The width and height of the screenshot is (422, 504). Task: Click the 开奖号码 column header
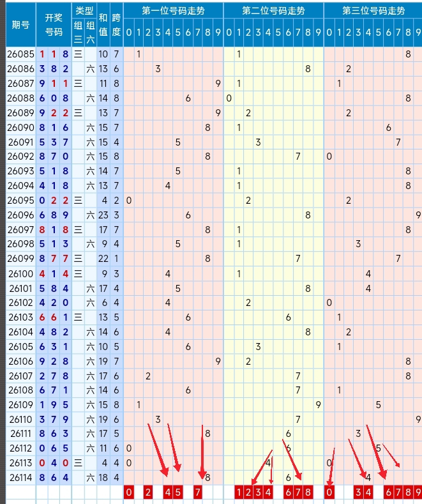54,25
